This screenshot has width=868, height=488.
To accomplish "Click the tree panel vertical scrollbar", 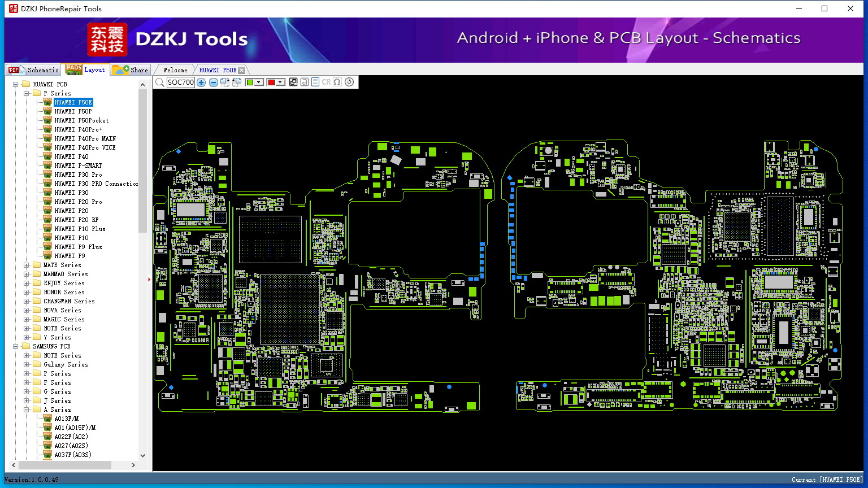I will click(142, 161).
